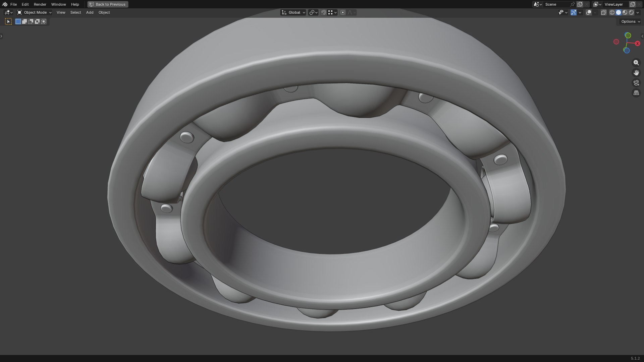Toggle proportional editing
Viewport: 644px width, 362px height.
pyautogui.click(x=343, y=12)
